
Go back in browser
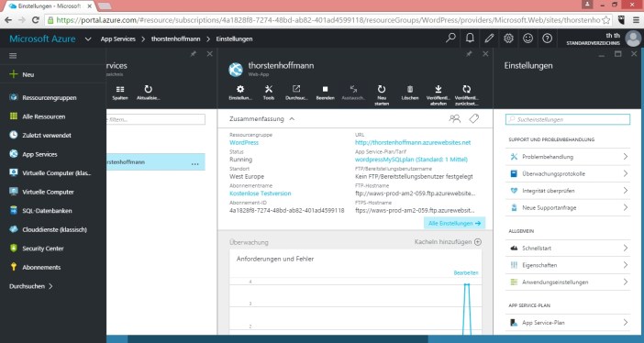[x=8, y=19]
